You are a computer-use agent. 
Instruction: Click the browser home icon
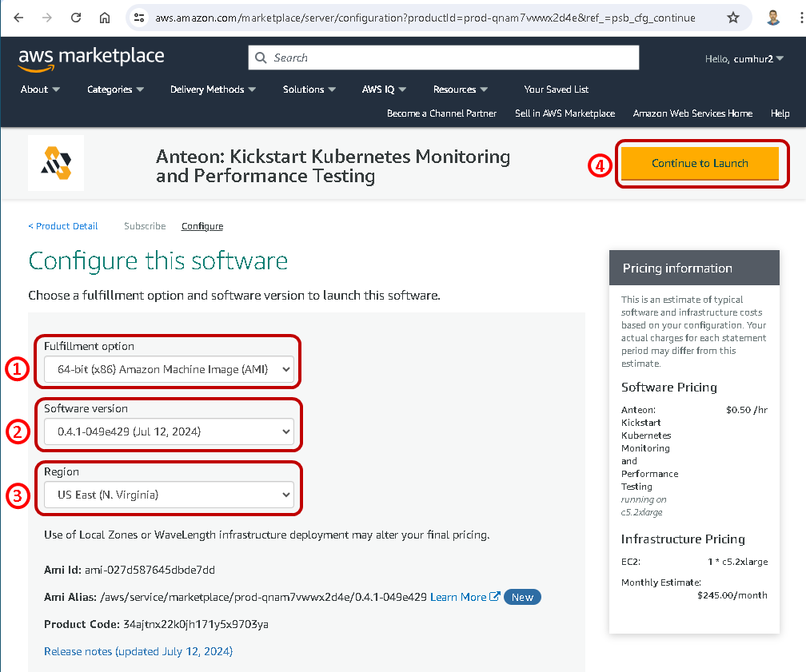(105, 18)
